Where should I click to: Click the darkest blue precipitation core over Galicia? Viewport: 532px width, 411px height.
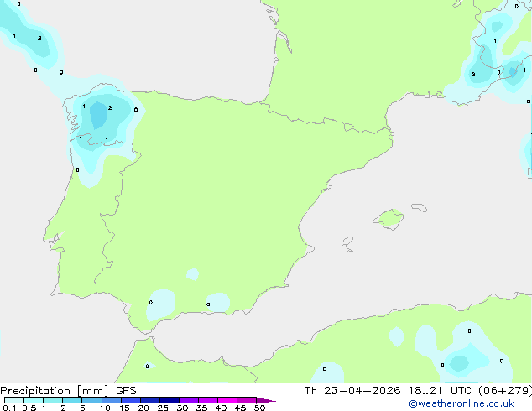pos(98,115)
